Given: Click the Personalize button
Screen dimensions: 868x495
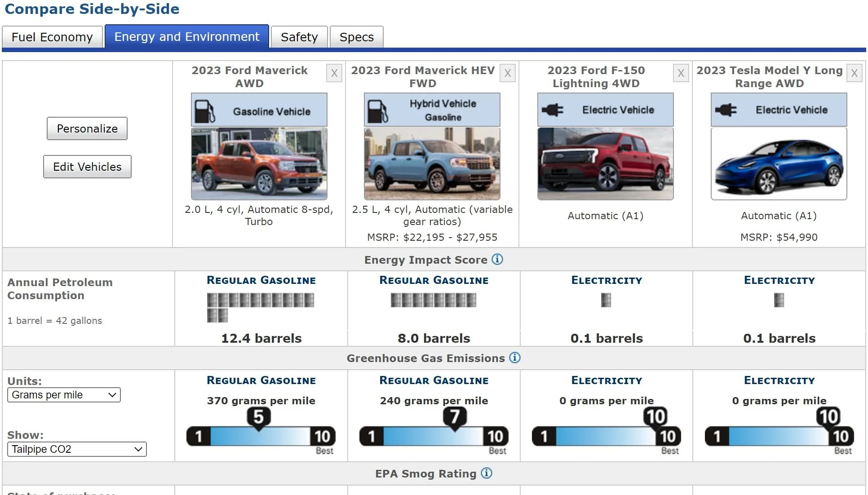Looking at the screenshot, I should point(87,128).
